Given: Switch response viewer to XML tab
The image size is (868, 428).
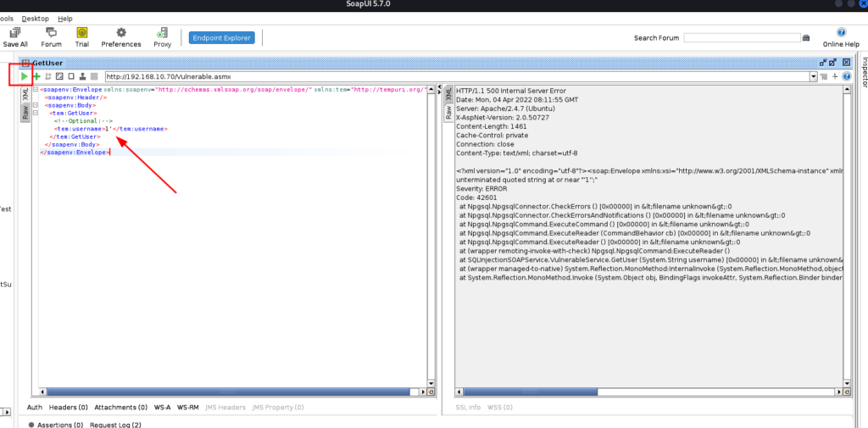Looking at the screenshot, I should (448, 95).
